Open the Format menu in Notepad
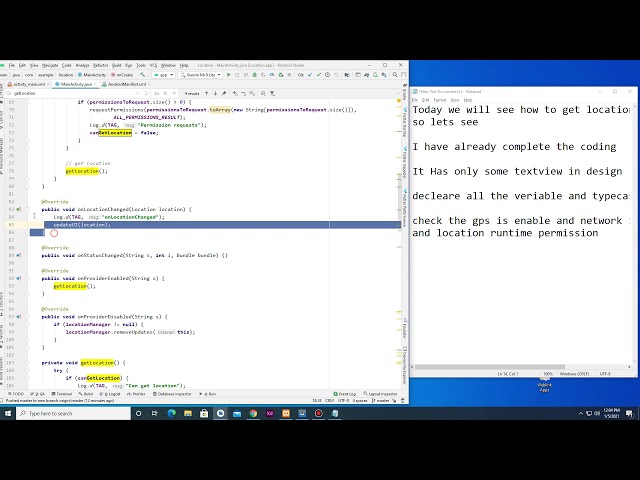Viewport: 640px width, 480px height. [440, 100]
